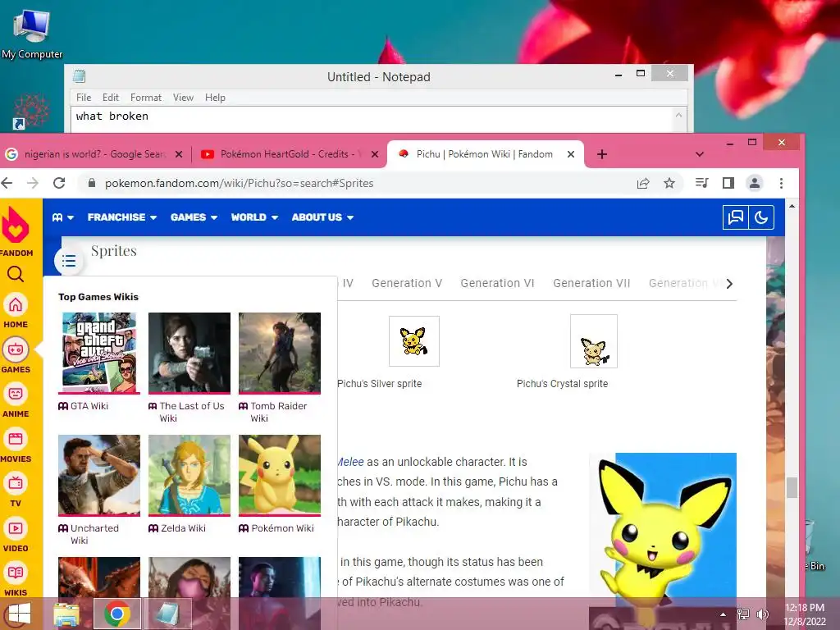The width and height of the screenshot is (840, 630).
Task: Click the large Pichu Melee artwork
Action: coord(663,531)
